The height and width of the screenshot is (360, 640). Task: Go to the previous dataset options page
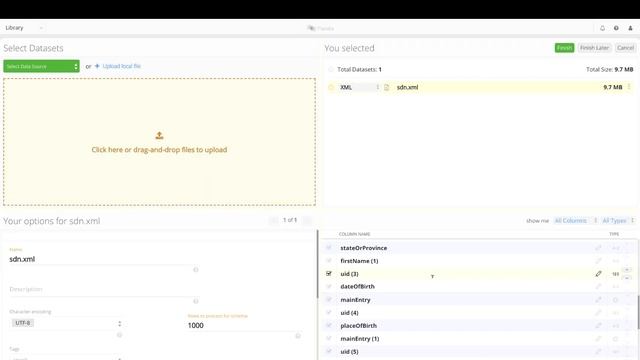click(x=273, y=220)
